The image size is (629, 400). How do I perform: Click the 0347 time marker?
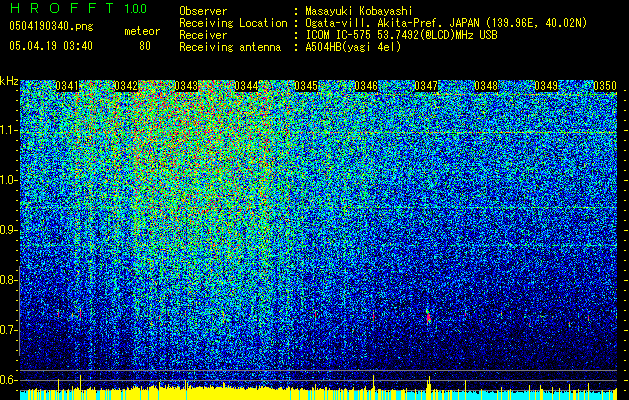[x=426, y=86]
